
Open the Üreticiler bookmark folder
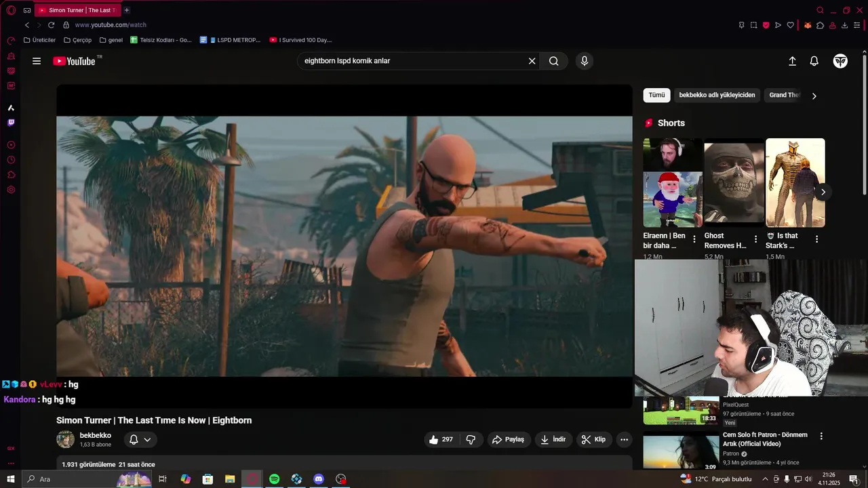[x=39, y=40]
